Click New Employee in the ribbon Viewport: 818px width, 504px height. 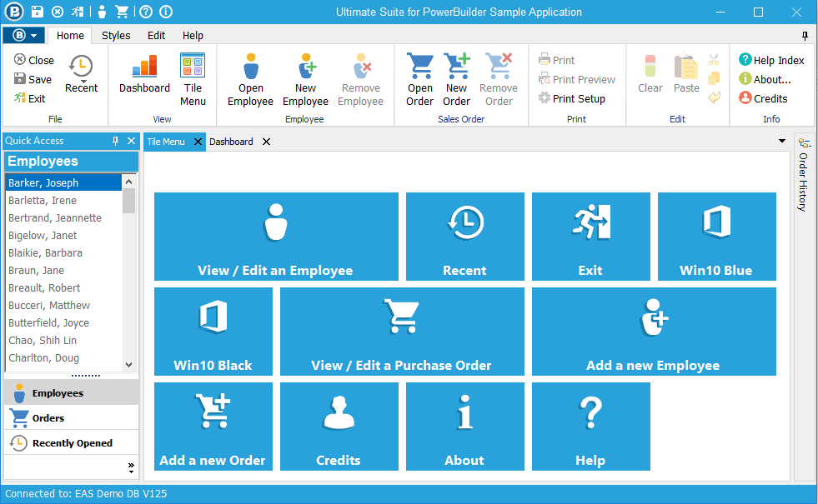pyautogui.click(x=306, y=80)
